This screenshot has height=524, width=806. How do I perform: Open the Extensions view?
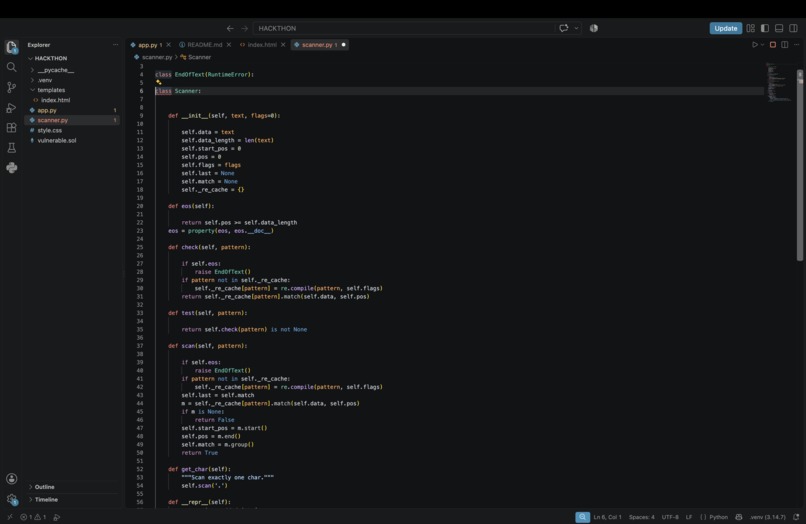point(11,128)
